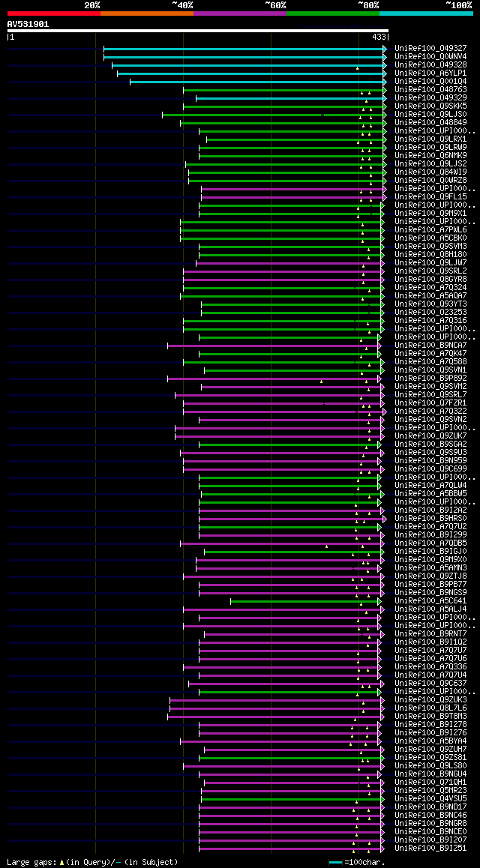480x868 pixels.
Task: Select the query name AV531901
Action: [x=28, y=24]
